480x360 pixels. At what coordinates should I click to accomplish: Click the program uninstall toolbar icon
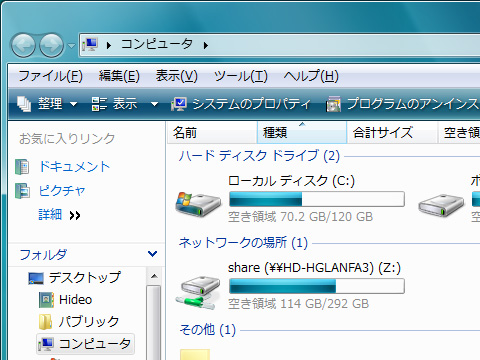(334, 104)
